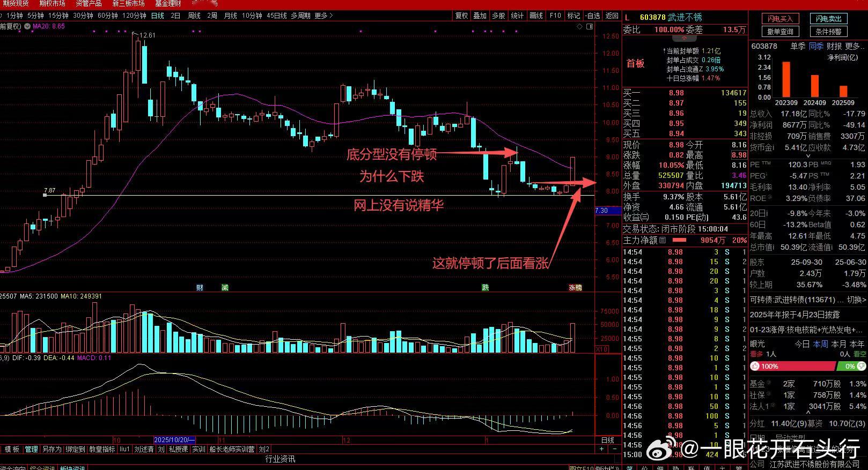Screen dimensions: 868x470
Task: Open the 画线 drawing tools
Action: pos(536,16)
